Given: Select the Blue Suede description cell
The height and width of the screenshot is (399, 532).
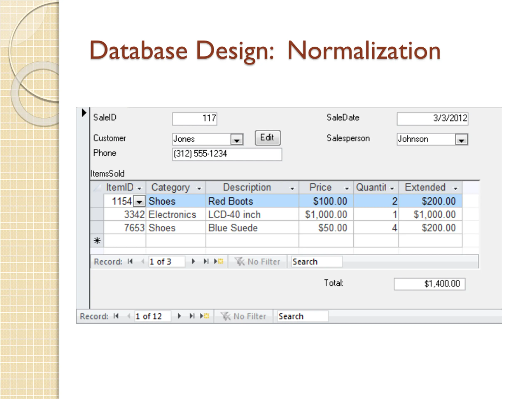Looking at the screenshot, I should click(x=252, y=228).
